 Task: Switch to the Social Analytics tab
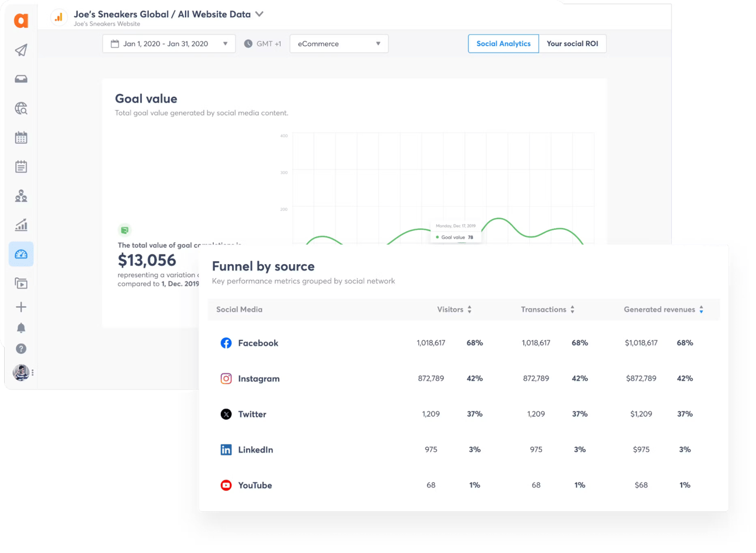click(x=503, y=43)
